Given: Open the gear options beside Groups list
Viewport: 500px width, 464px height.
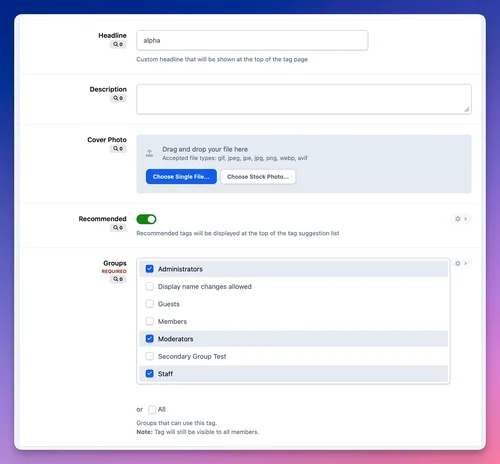Looking at the screenshot, I should (x=461, y=263).
